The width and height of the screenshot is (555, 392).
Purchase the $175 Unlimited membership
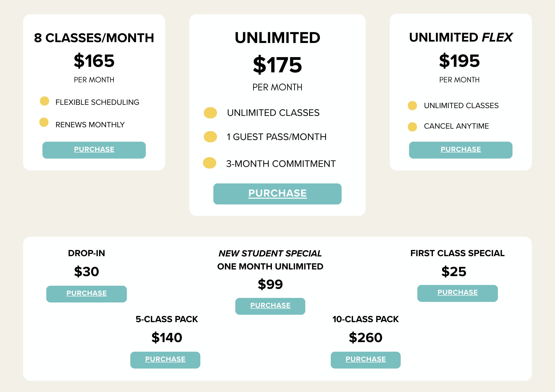(x=277, y=194)
